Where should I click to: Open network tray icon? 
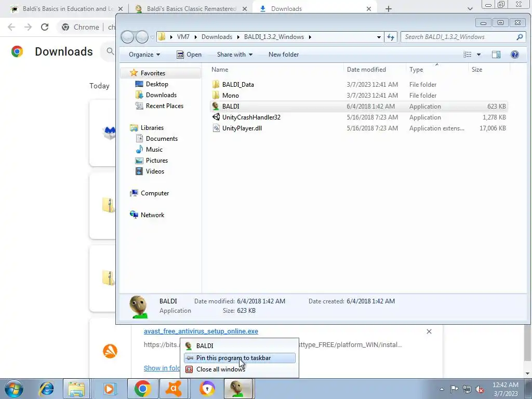(467, 389)
